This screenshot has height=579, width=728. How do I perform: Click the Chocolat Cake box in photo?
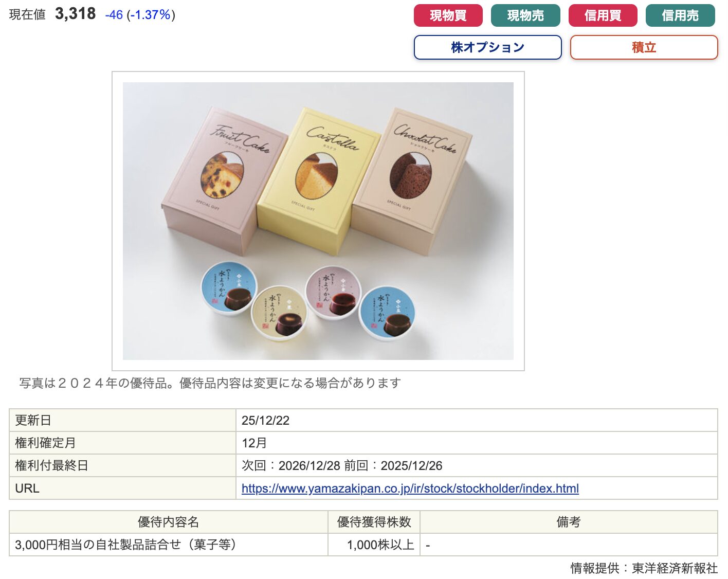point(411,180)
